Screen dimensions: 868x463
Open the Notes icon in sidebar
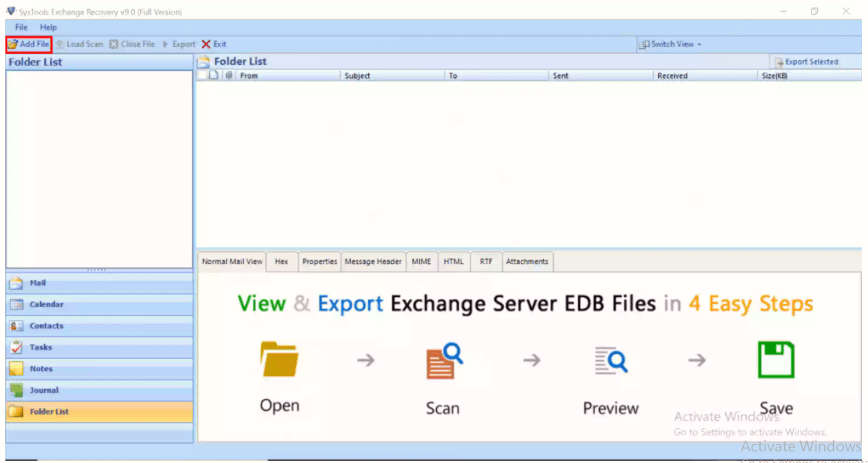[16, 369]
